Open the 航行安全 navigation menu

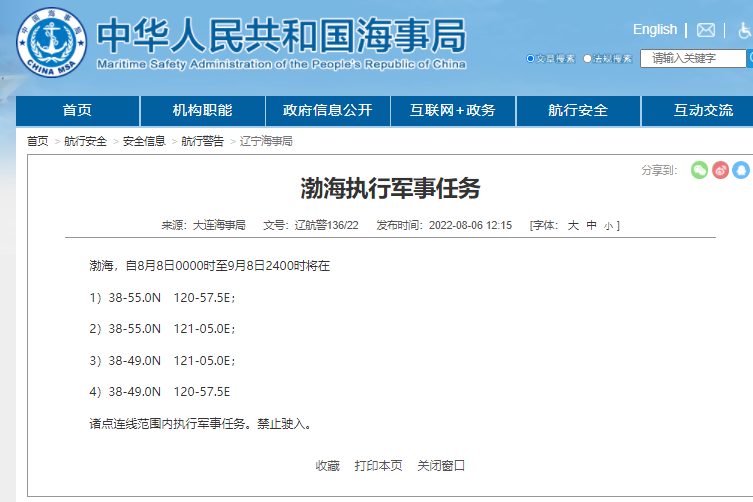coord(577,110)
